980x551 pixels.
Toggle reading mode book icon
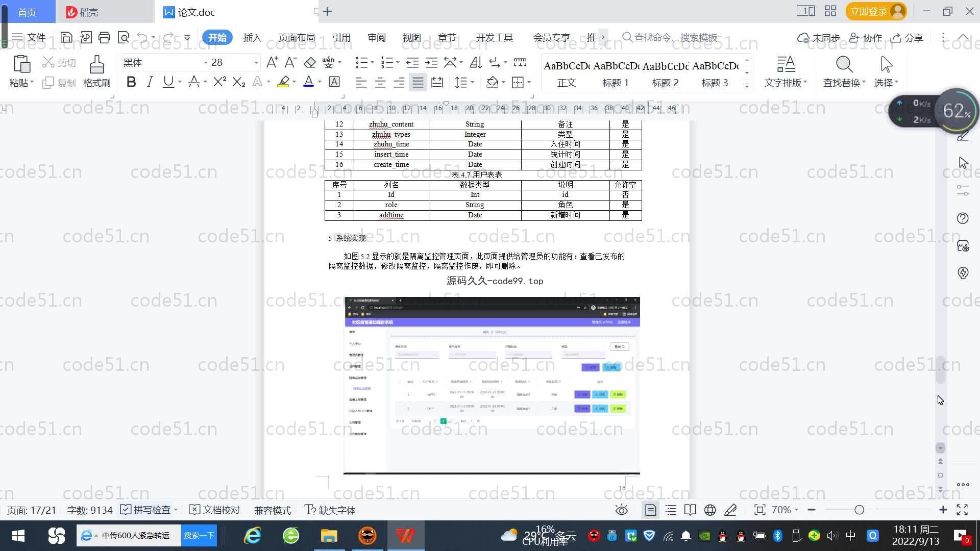click(x=690, y=510)
